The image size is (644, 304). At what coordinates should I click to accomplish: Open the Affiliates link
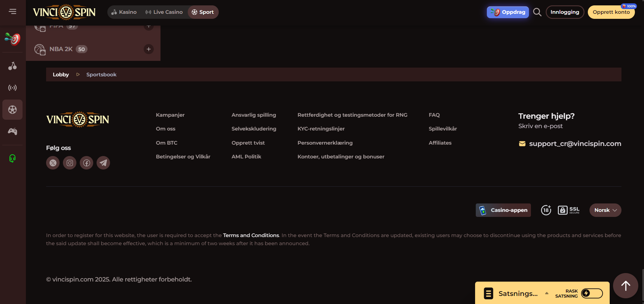click(440, 143)
